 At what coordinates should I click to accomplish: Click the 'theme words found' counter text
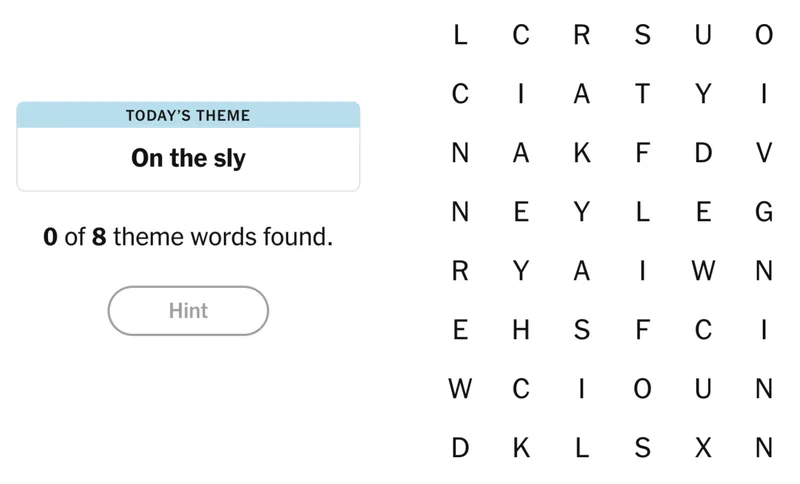click(x=188, y=239)
